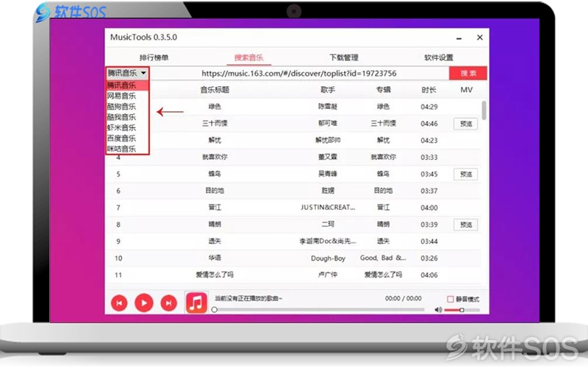Click the duration 03:37 cell

coord(429,191)
